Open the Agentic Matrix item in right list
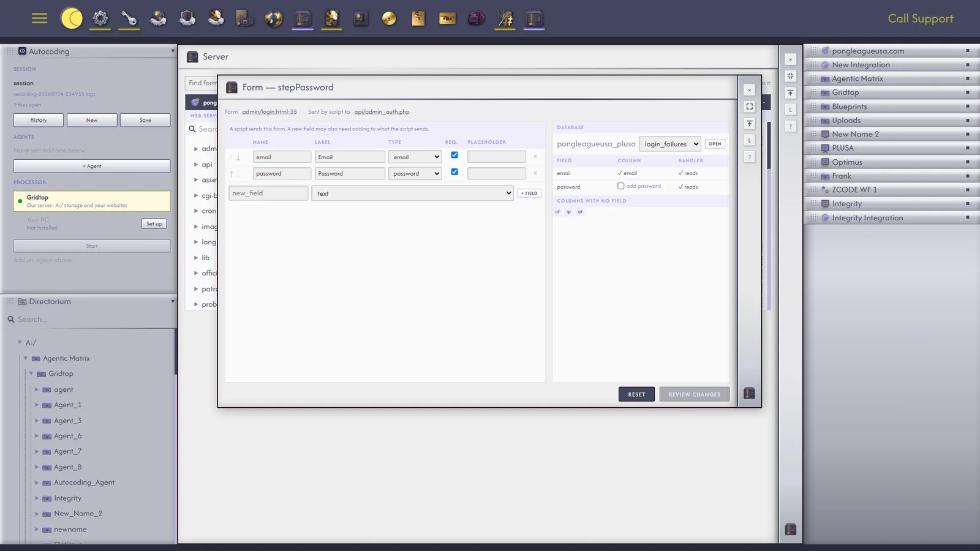Image resolution: width=980 pixels, height=551 pixels. coord(858,78)
